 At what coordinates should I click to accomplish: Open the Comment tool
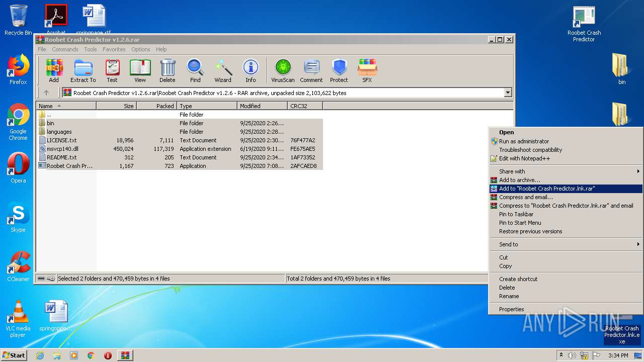tap(311, 71)
